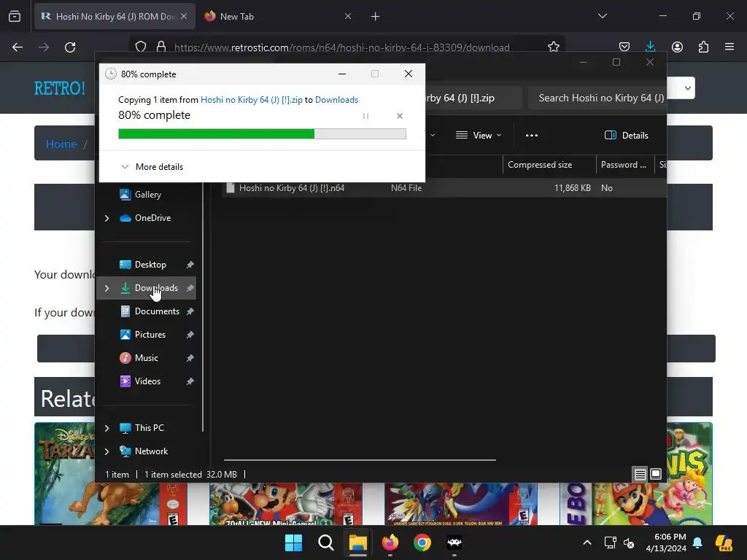Close the Hoshi No Kirby 64 tab
The height and width of the screenshot is (560, 747).
184,16
